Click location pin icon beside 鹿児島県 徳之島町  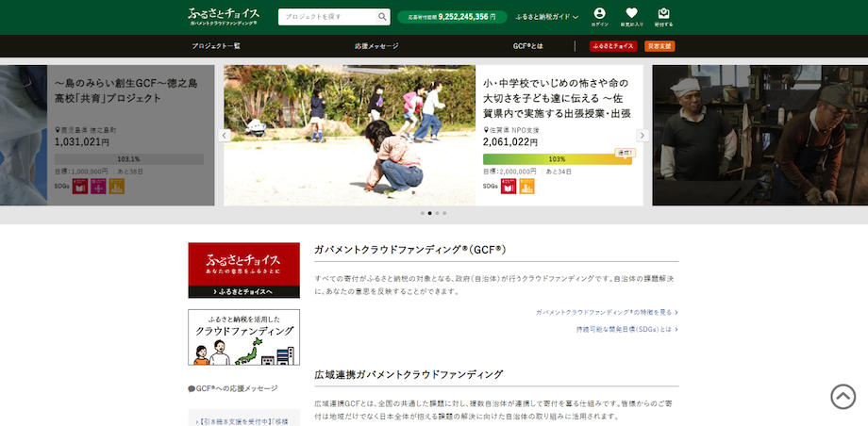tap(57, 130)
